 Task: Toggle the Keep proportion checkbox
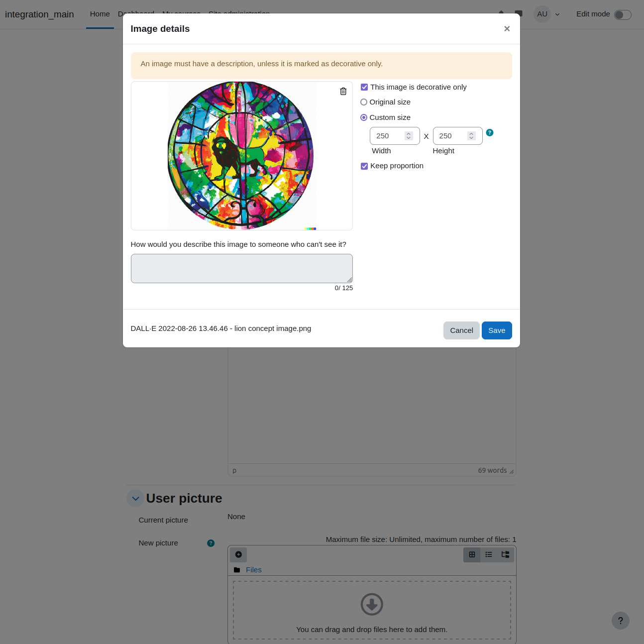tap(364, 166)
